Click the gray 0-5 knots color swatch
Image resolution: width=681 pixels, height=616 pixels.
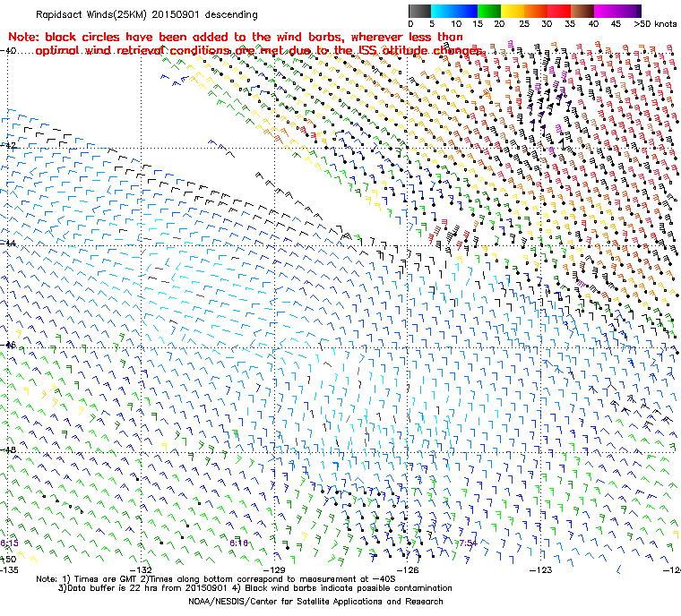420,11
